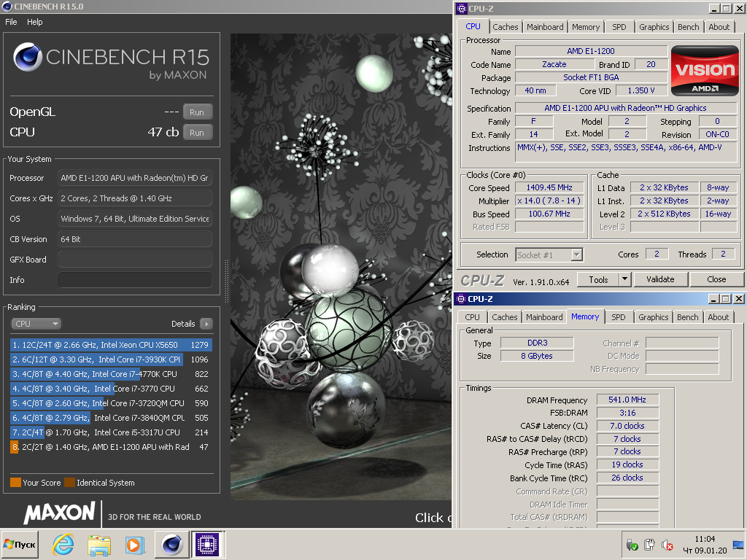Open the Windows Start (Пуск) button
747x560 pixels.
[20, 544]
